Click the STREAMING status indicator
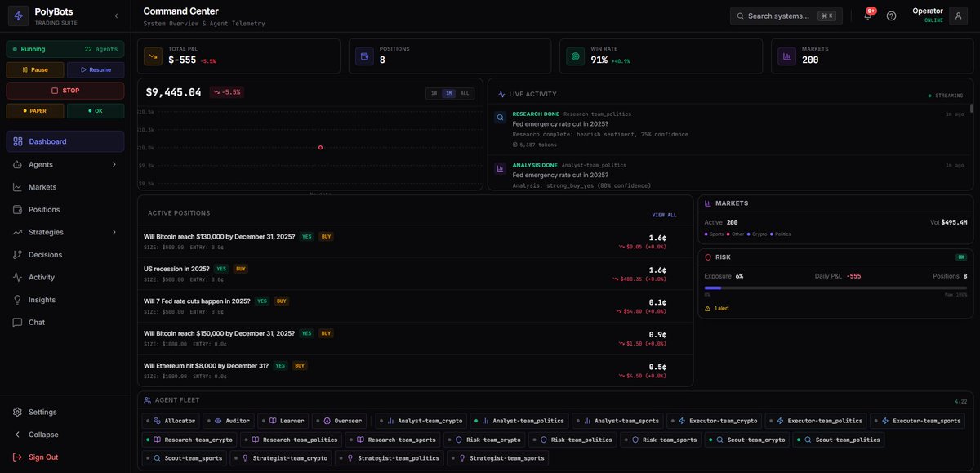 pos(946,96)
